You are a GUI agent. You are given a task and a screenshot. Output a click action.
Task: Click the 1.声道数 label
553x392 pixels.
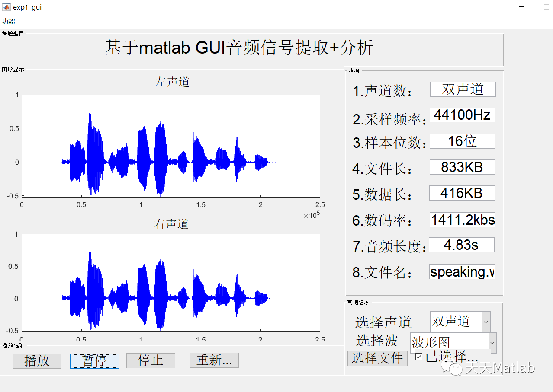pos(383,91)
